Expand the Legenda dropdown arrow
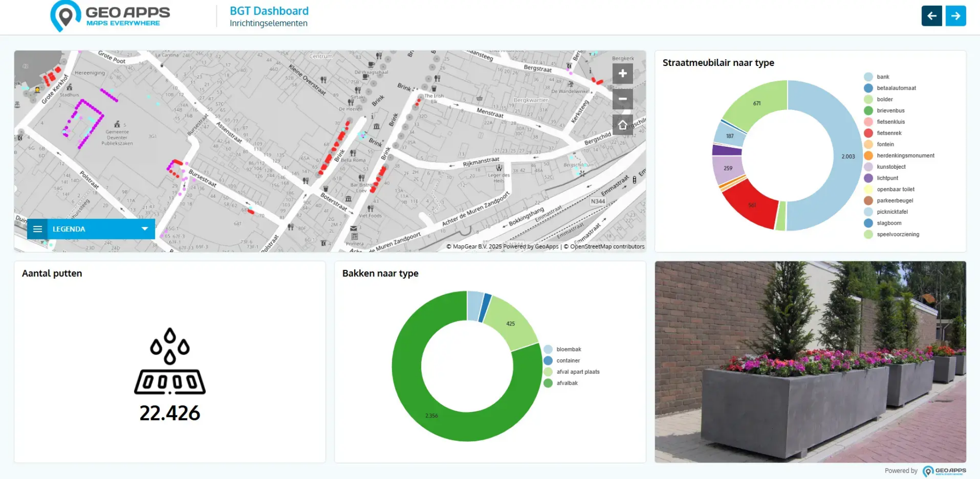The height and width of the screenshot is (479, 980). coord(145,229)
